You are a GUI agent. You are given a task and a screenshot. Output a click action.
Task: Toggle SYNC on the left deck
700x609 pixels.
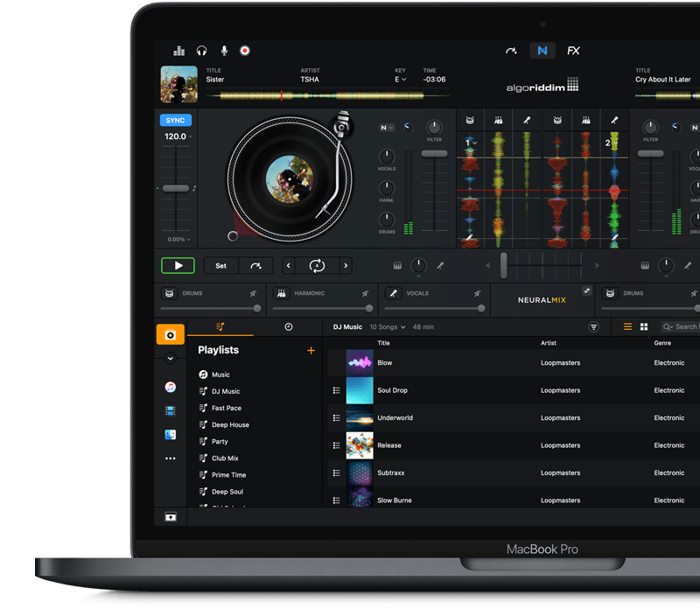click(x=175, y=120)
